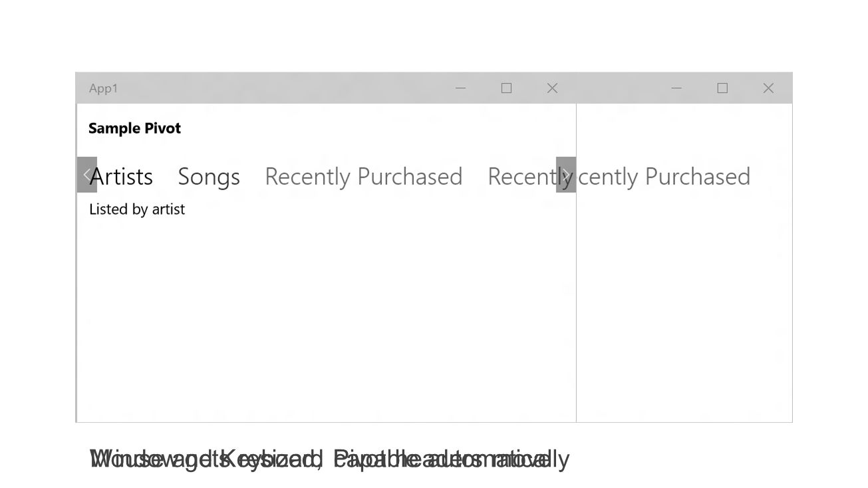868x488 pixels.
Task: Click blank content pane of the wider window
Action: click(x=684, y=306)
